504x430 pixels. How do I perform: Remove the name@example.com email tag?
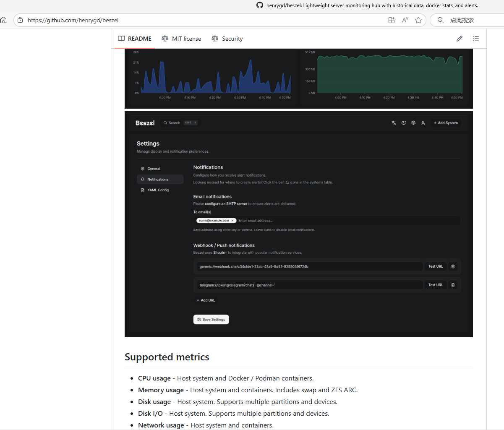pyautogui.click(x=232, y=221)
